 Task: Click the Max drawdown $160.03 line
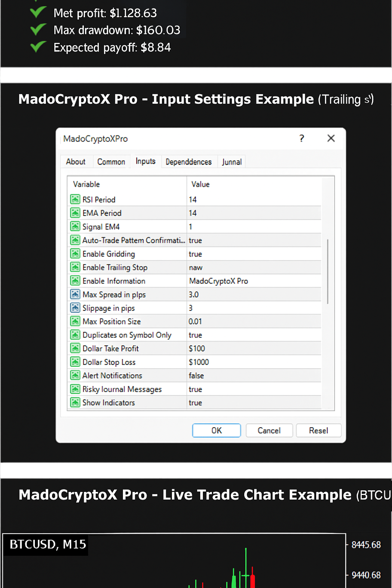(117, 30)
